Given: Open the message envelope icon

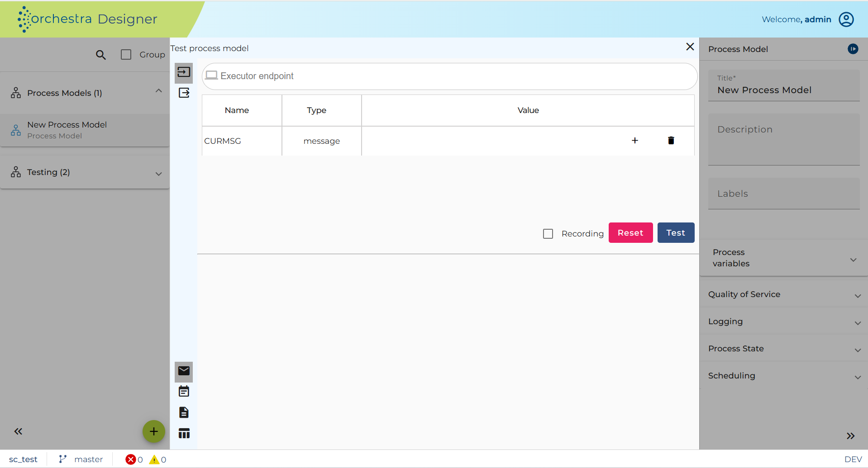Looking at the screenshot, I should click(x=184, y=371).
